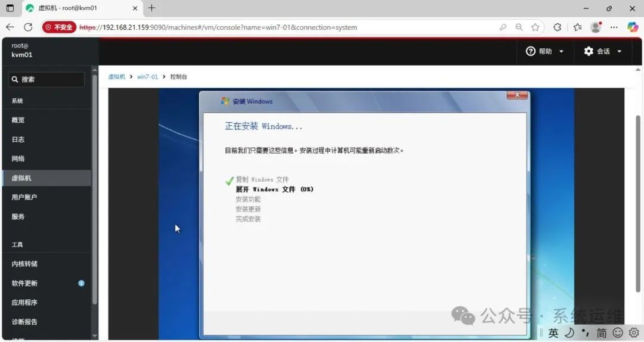Open 服务 in the sidebar

tap(47, 216)
